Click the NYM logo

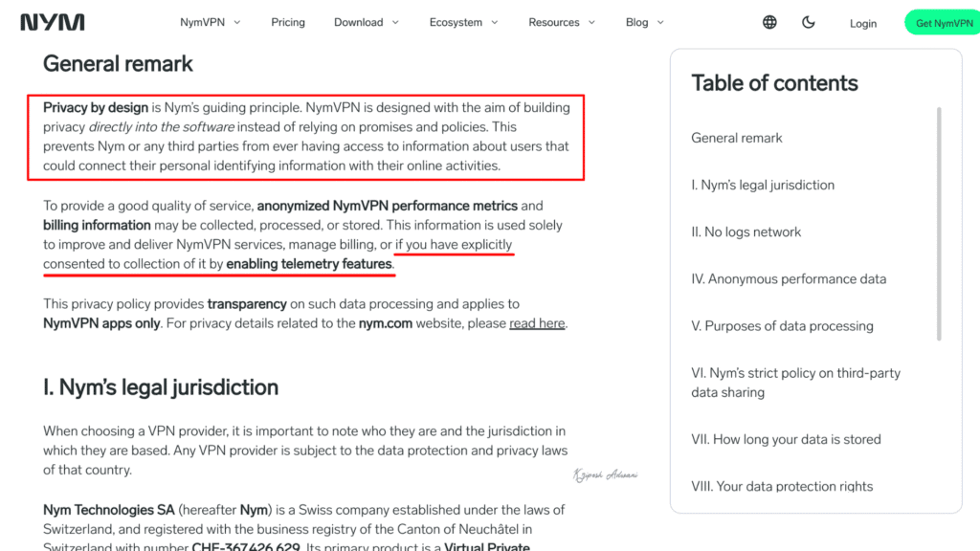pyautogui.click(x=53, y=23)
